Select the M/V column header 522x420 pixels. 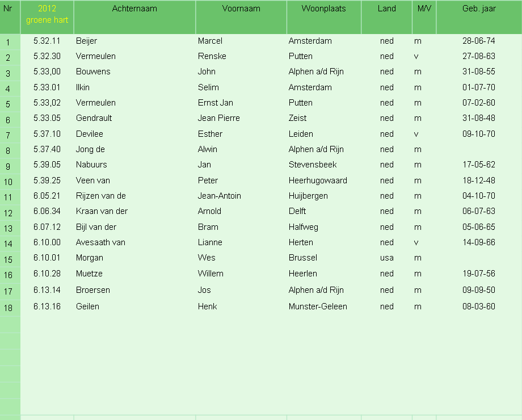[x=424, y=17]
